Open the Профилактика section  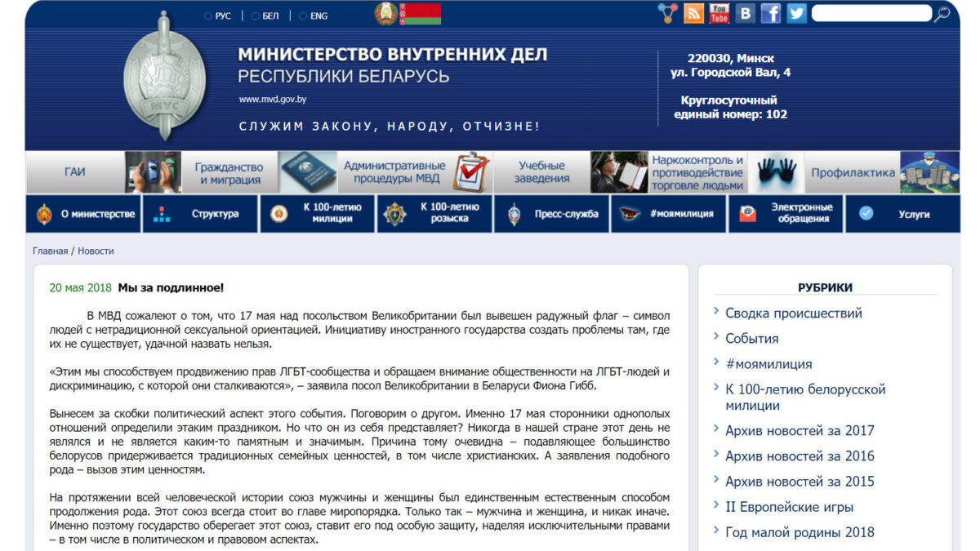[853, 172]
